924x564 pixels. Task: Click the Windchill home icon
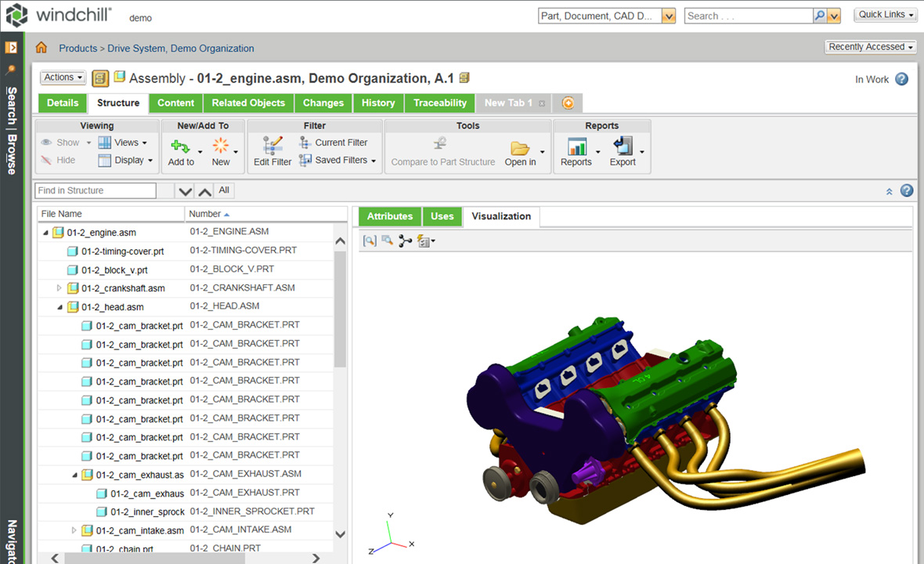(x=41, y=47)
